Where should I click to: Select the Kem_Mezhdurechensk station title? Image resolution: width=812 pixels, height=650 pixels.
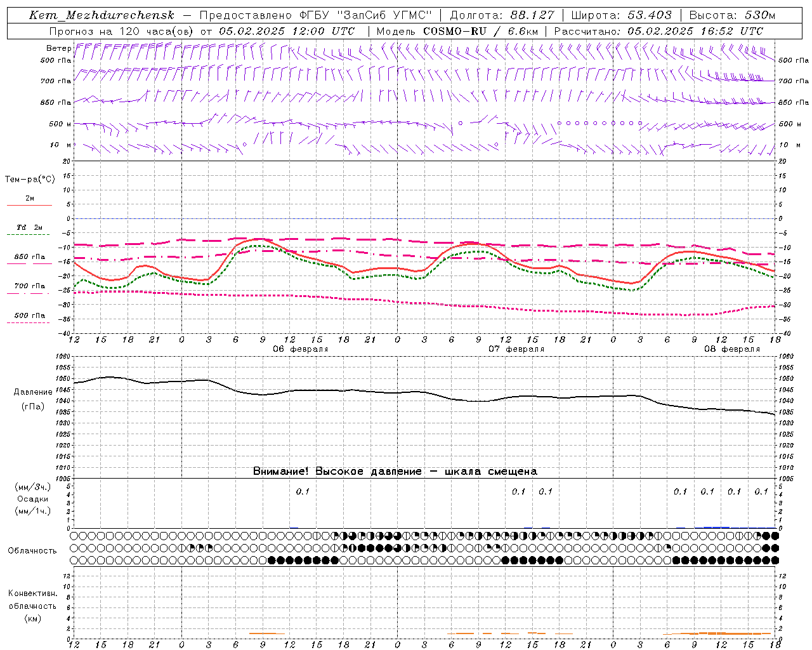click(x=101, y=15)
